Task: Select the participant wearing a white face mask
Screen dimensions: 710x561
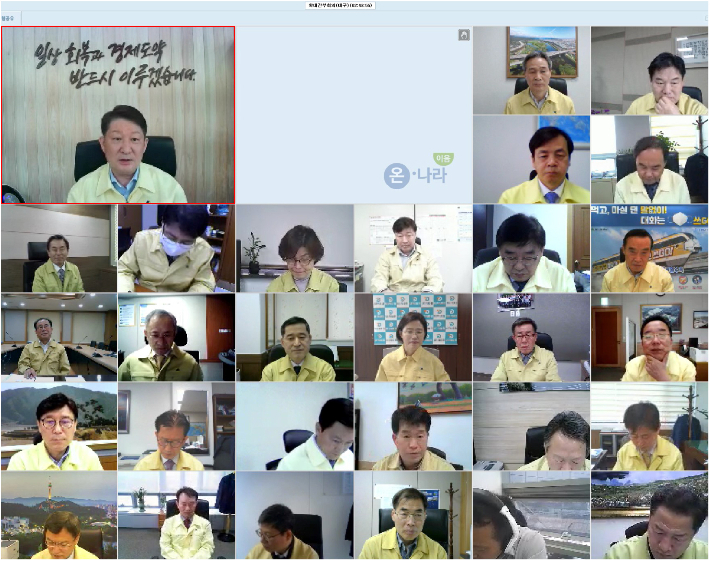Action: pyautogui.click(x=176, y=249)
